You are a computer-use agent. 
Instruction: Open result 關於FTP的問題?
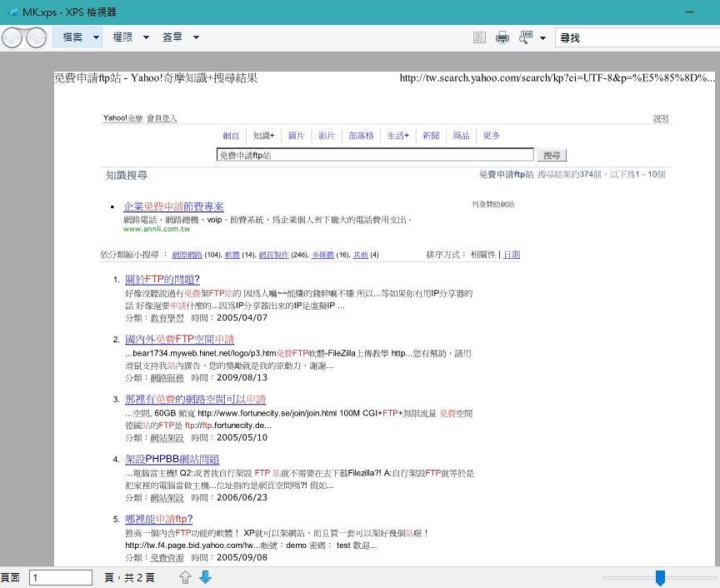pos(162,279)
